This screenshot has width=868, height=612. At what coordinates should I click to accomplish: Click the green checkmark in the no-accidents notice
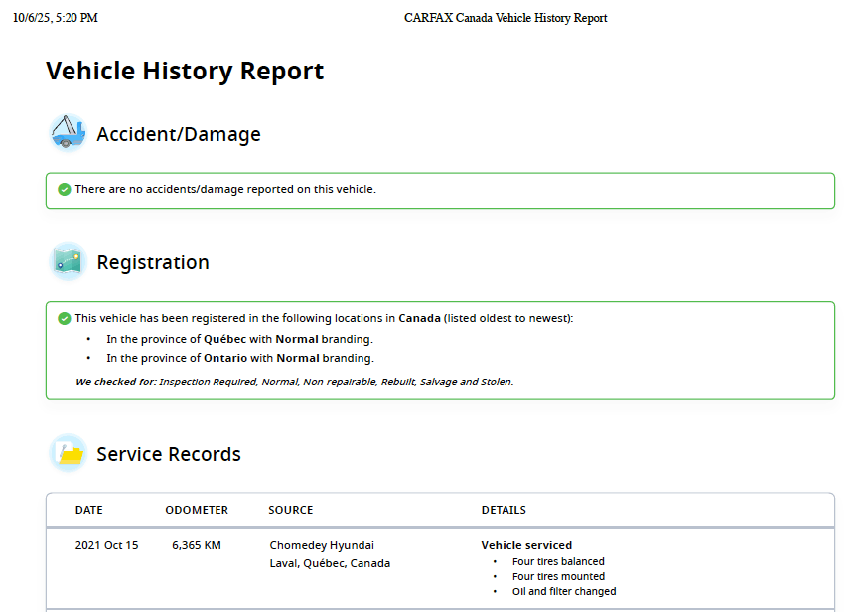(65, 189)
